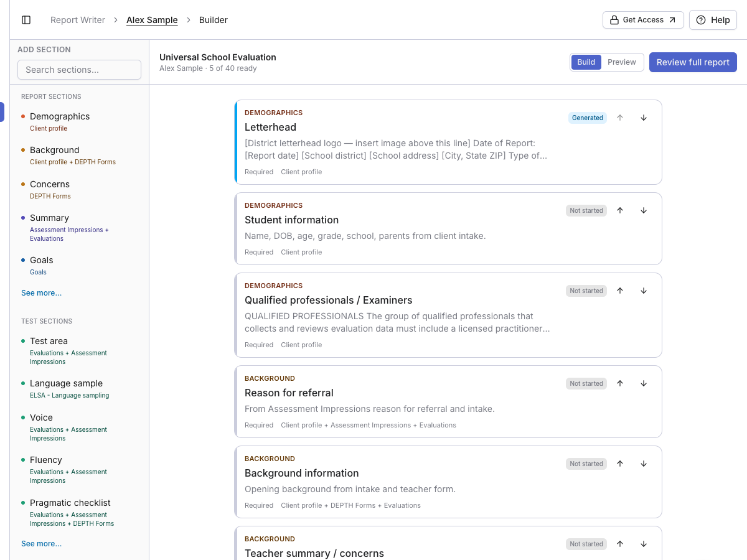Viewport: 747px width, 560px height.
Task: Add Demographics report section
Action: (x=79, y=121)
